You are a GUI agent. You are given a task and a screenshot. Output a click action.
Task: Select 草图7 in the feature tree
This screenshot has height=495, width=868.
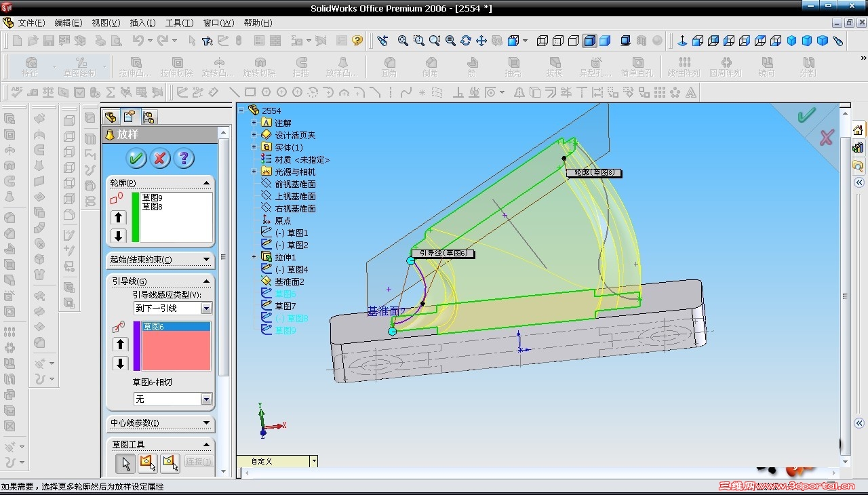pyautogui.click(x=285, y=306)
